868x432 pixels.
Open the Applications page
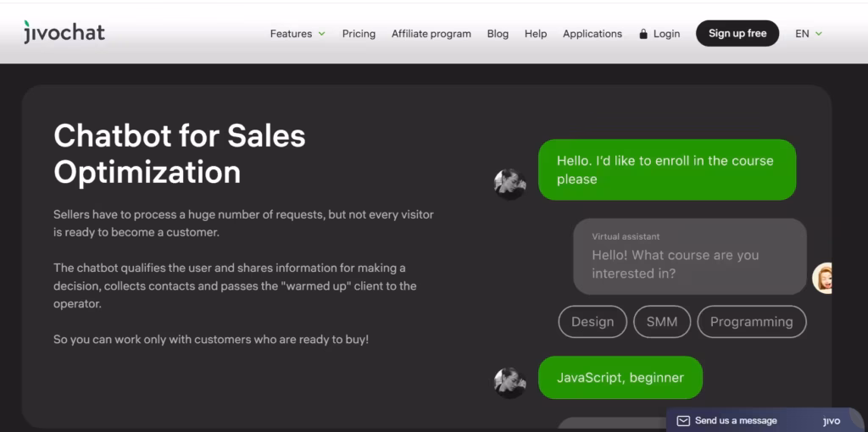593,34
